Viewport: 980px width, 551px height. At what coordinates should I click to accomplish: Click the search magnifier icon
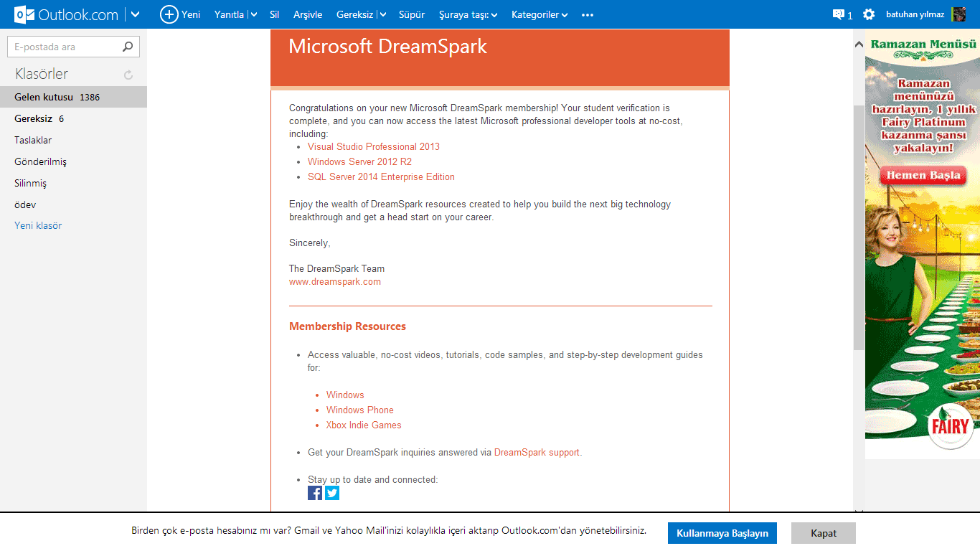(128, 47)
